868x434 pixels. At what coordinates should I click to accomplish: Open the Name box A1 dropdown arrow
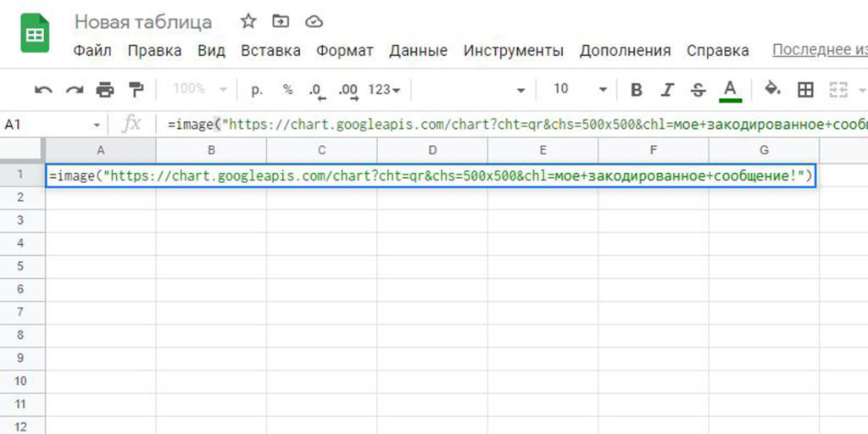tap(97, 125)
